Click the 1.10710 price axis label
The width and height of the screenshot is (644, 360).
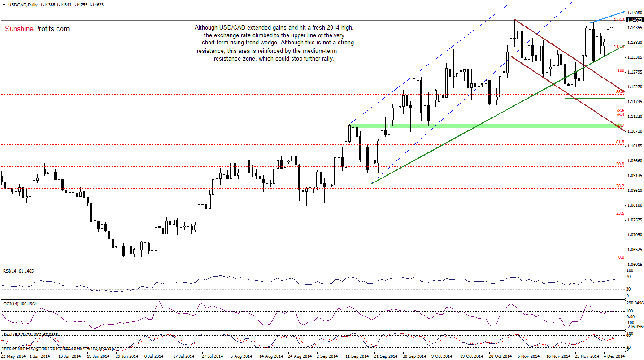click(x=635, y=131)
